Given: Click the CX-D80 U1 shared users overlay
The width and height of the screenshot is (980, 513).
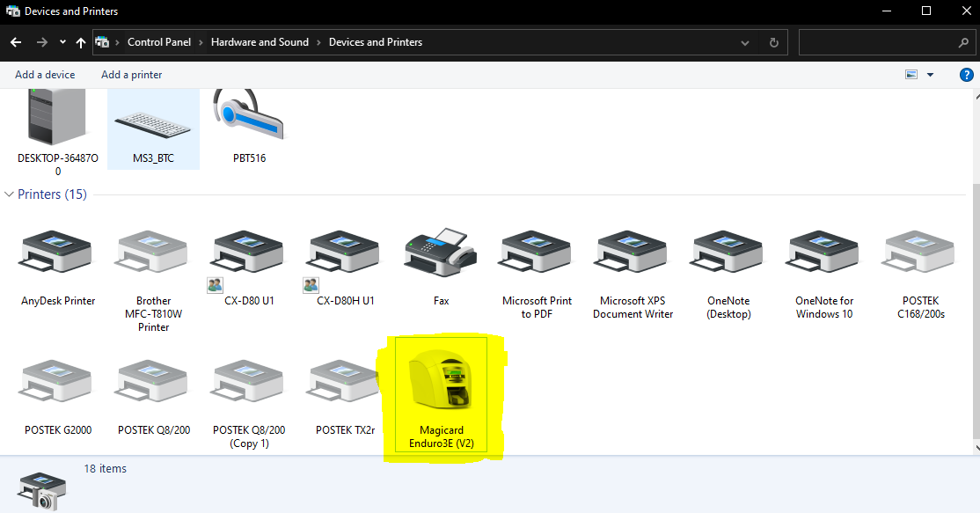Looking at the screenshot, I should [215, 286].
